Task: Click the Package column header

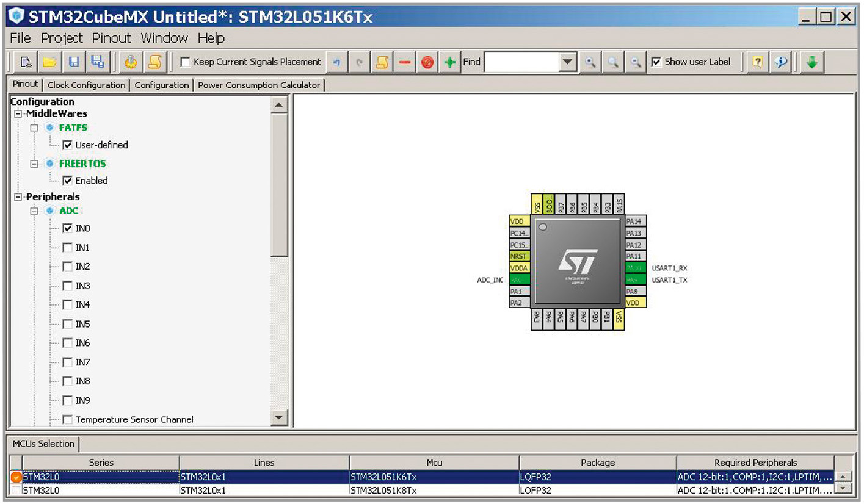Action: (x=598, y=463)
